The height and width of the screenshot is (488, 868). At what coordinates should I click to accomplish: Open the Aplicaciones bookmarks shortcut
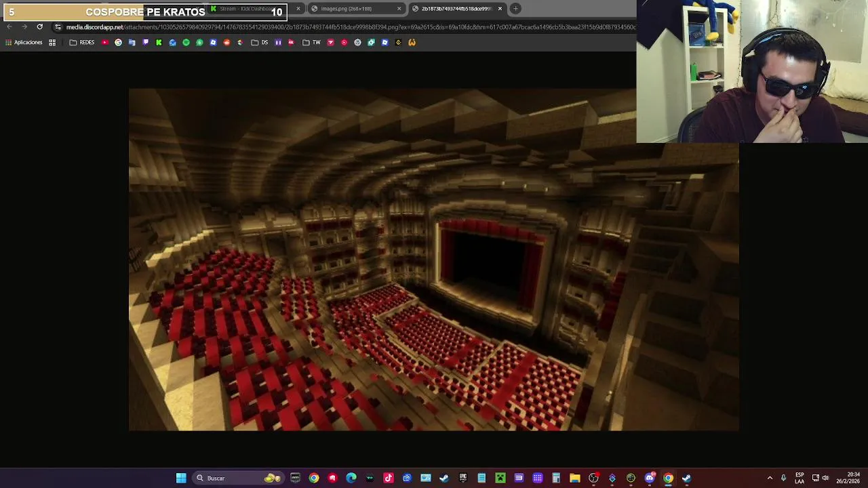[x=24, y=42]
